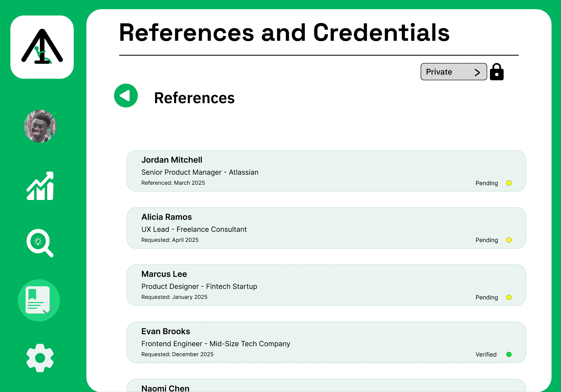
Task: Click Evan Brooks' green verified status dot
Action: pos(509,354)
